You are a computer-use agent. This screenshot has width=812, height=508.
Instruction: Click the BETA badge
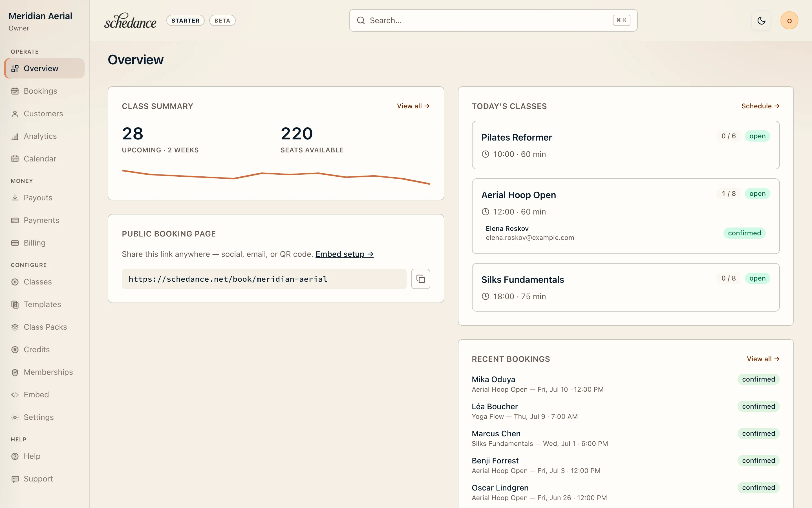[x=222, y=21]
